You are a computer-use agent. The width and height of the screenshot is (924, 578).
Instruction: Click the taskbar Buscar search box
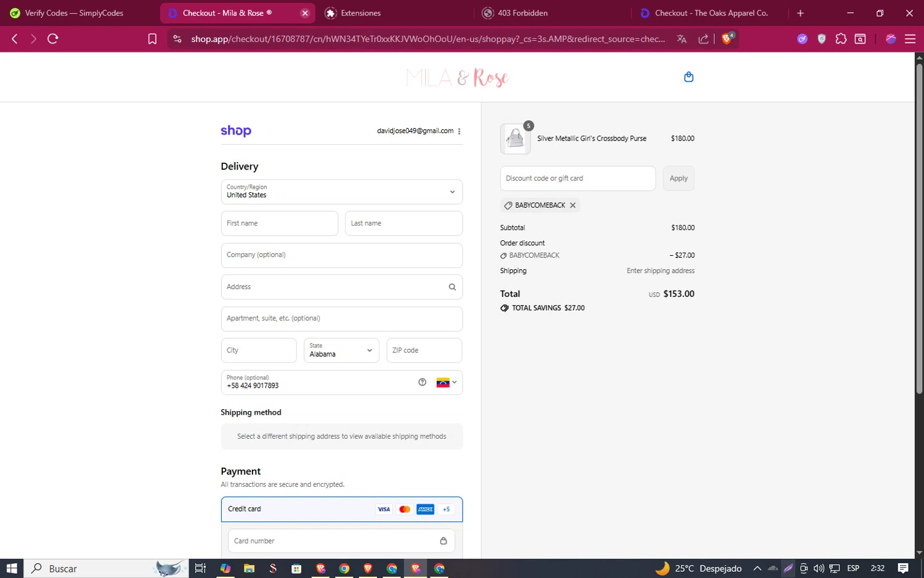click(106, 568)
